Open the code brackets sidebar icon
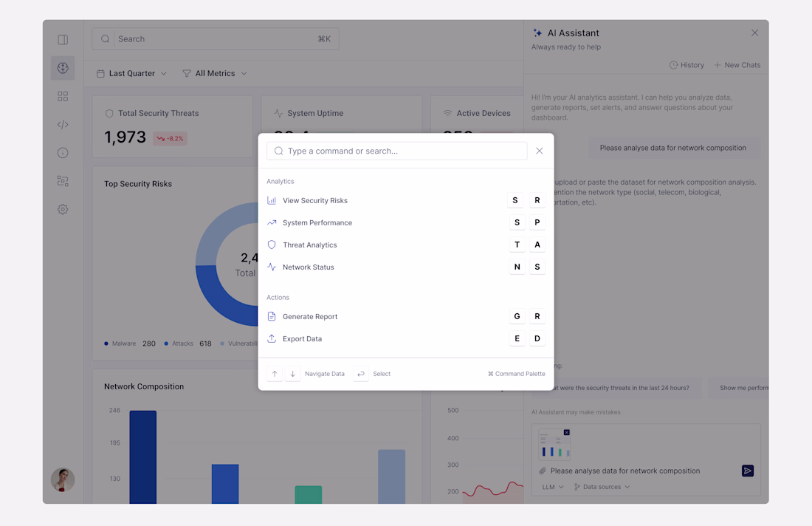The height and width of the screenshot is (526, 812). (x=63, y=124)
